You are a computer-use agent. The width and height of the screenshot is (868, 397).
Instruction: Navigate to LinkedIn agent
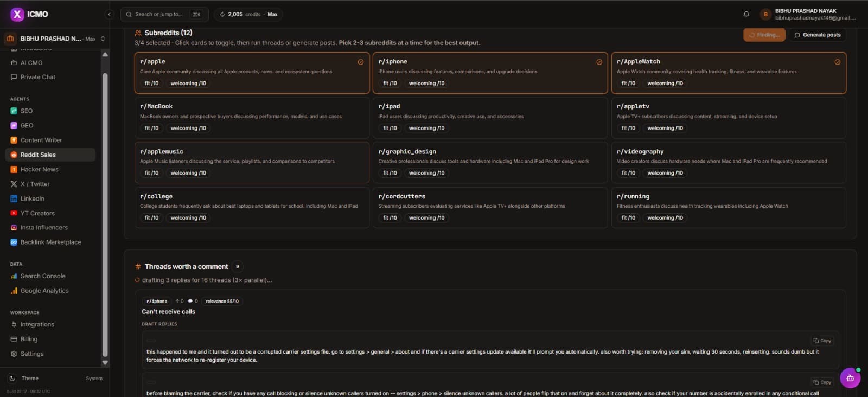point(50,198)
